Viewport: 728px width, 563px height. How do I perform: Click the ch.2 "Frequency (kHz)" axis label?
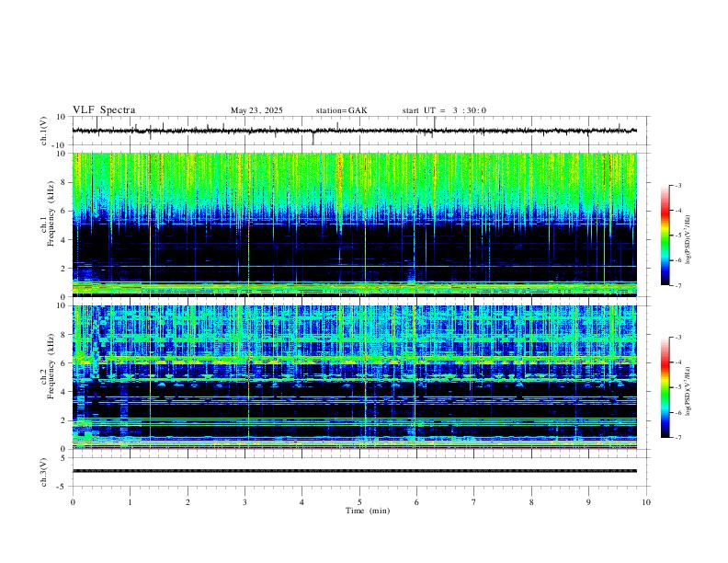click(x=51, y=366)
